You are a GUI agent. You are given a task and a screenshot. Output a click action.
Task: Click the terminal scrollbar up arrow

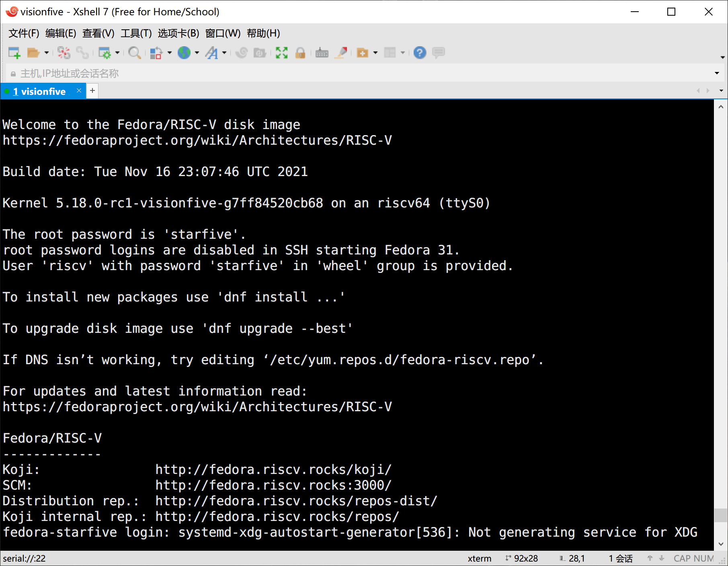[721, 107]
